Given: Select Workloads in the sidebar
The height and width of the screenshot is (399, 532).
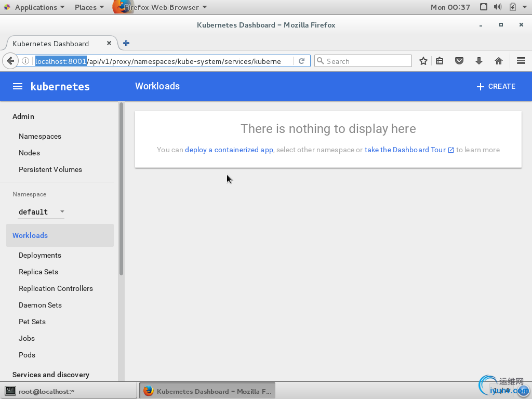Looking at the screenshot, I should coord(60,235).
